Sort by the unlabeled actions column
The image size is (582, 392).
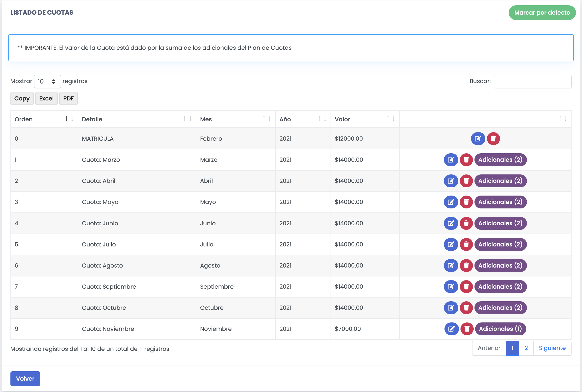[485, 119]
